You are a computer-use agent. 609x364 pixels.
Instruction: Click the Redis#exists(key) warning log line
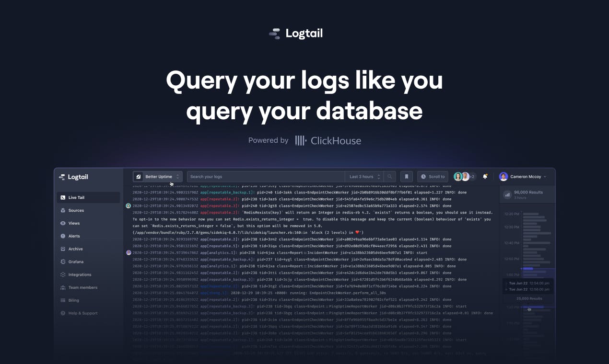click(x=312, y=213)
